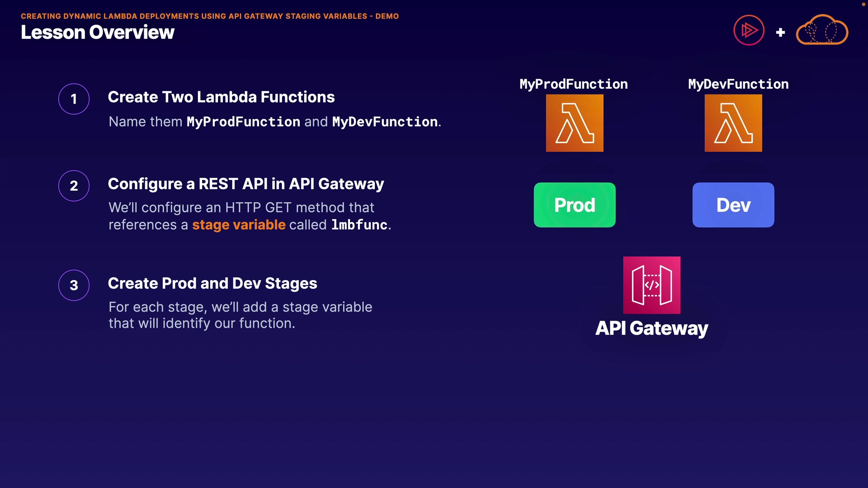Select the Lesson Overview title
Image resolution: width=868 pixels, height=488 pixels.
[97, 33]
